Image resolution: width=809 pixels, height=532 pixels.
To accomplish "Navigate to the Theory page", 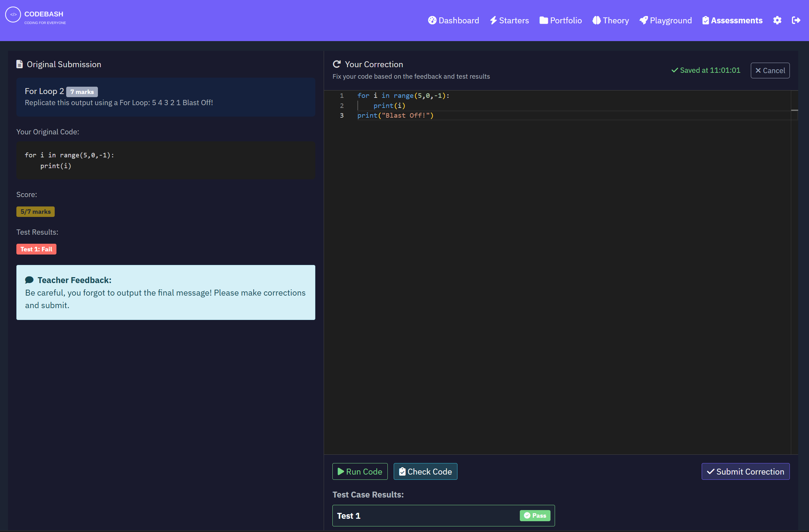I will (610, 21).
